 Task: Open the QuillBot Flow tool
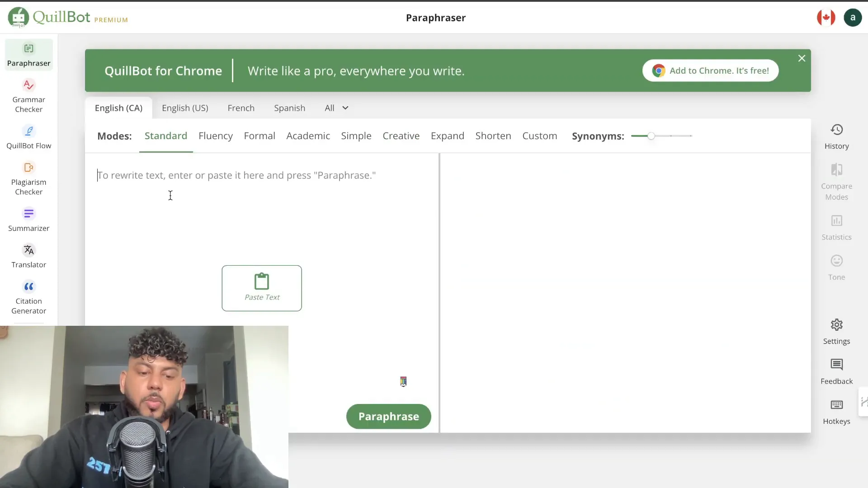point(28,136)
